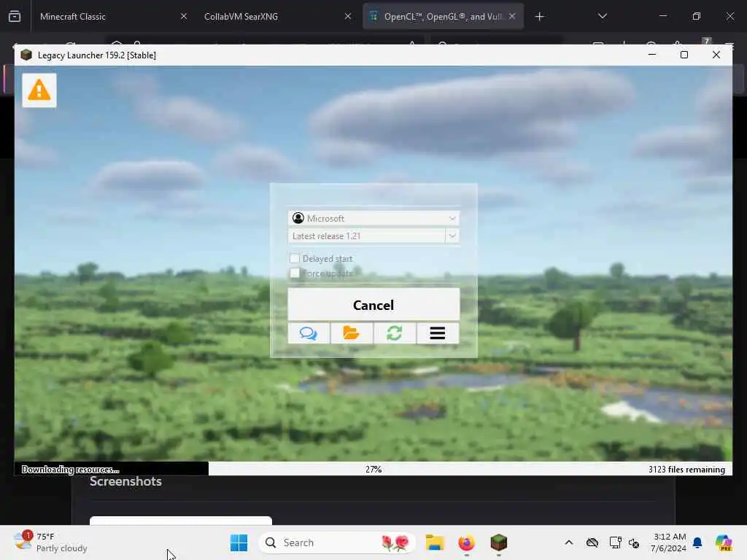Screen dimensions: 747x560
Task: Open a new browser tab
Action: point(539,17)
